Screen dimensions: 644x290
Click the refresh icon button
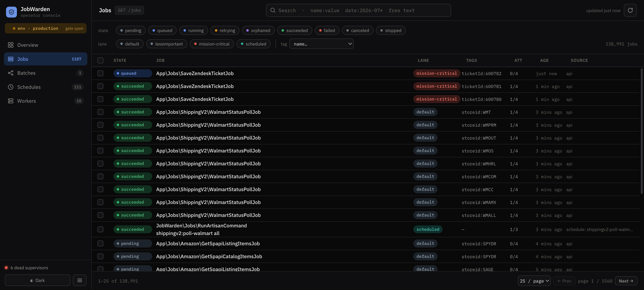pyautogui.click(x=630, y=10)
